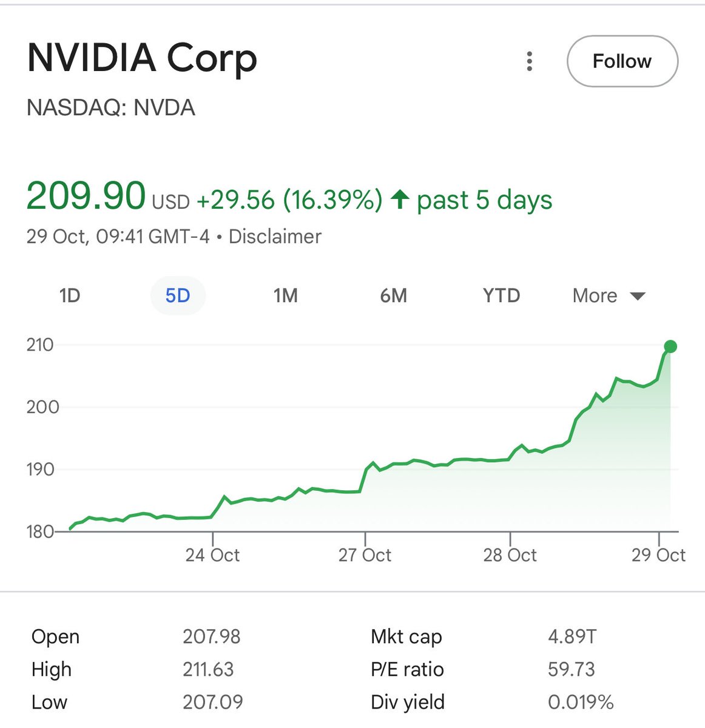Show the YTD chart range
The image size is (705, 728).
point(501,295)
